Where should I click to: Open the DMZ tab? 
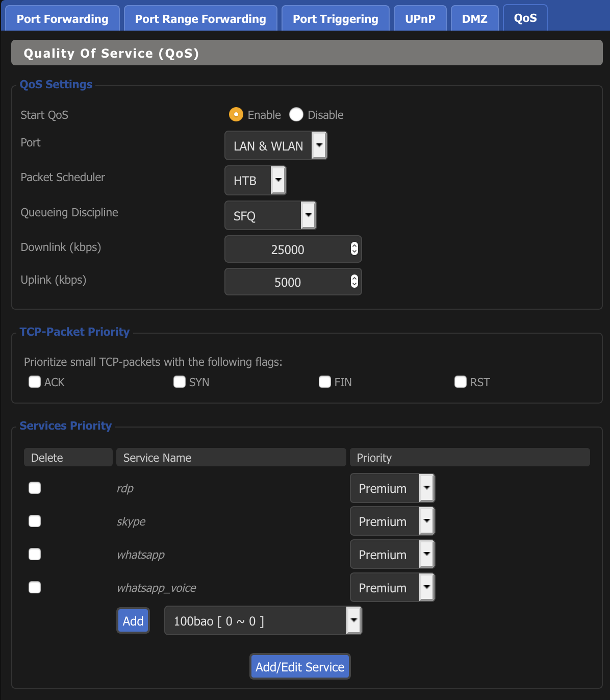474,19
